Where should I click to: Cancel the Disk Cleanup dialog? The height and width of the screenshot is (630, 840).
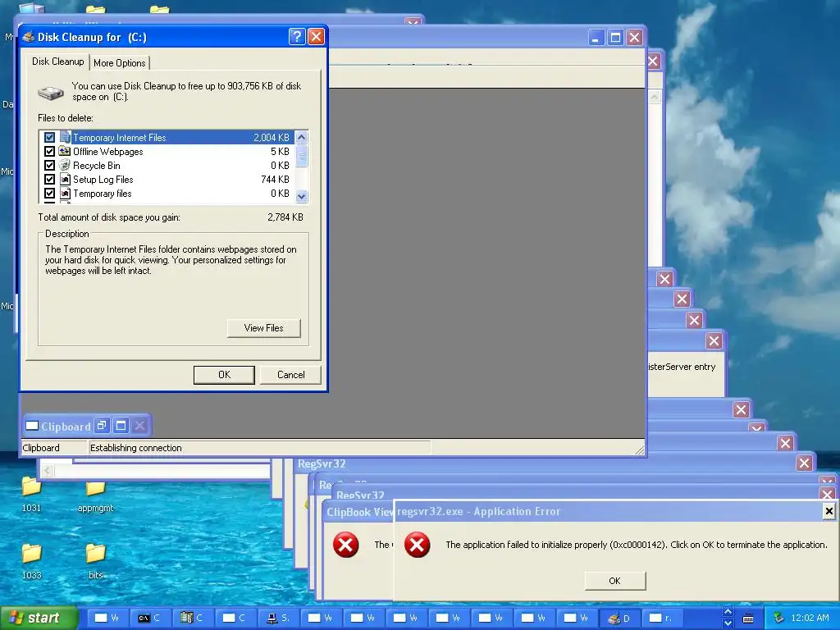(x=290, y=375)
